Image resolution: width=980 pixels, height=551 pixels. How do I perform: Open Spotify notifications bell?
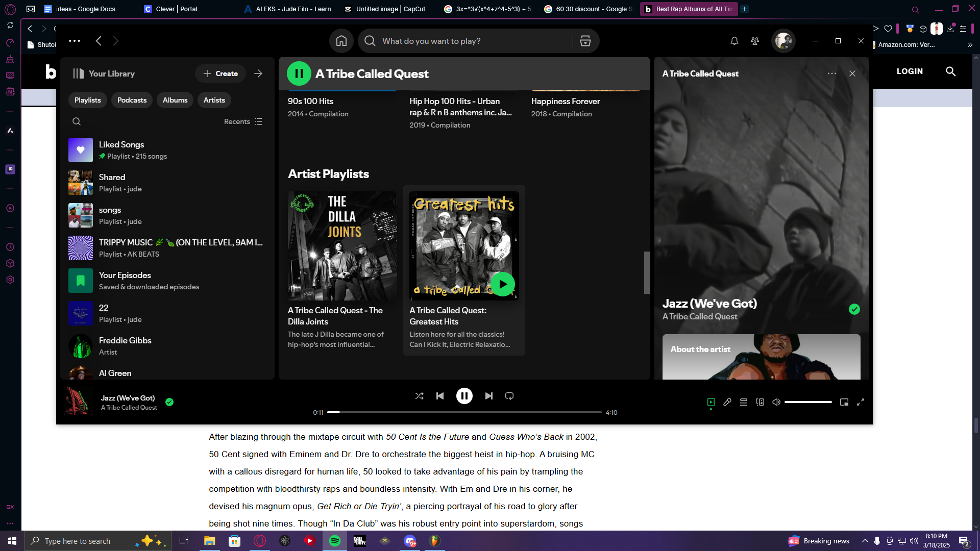(x=734, y=41)
